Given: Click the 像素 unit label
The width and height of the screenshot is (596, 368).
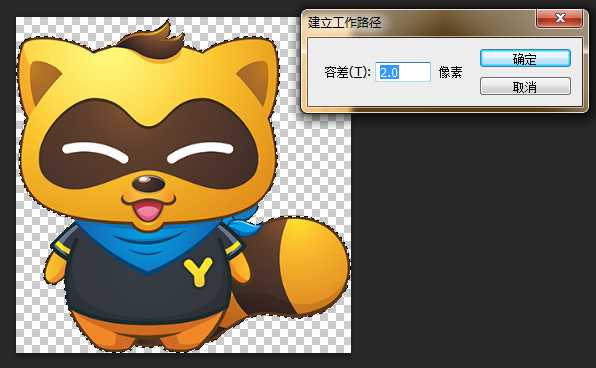Looking at the screenshot, I should (x=450, y=72).
